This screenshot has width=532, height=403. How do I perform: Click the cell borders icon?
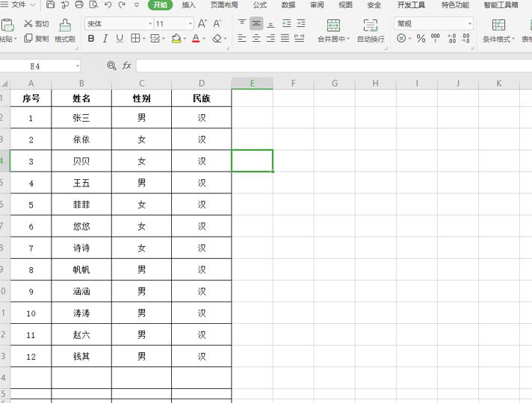pos(135,38)
